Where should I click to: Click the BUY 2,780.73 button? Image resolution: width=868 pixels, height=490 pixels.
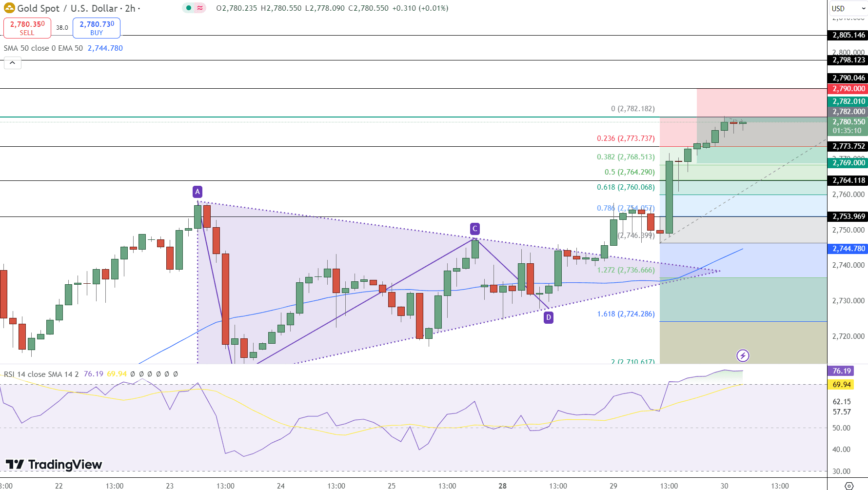[97, 28]
